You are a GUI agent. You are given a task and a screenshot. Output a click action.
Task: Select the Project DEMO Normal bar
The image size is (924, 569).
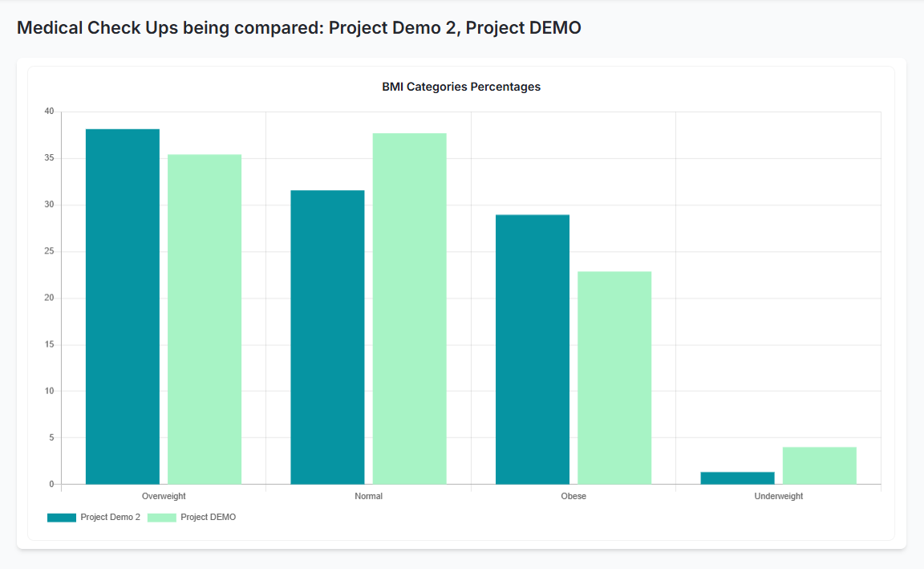point(409,309)
